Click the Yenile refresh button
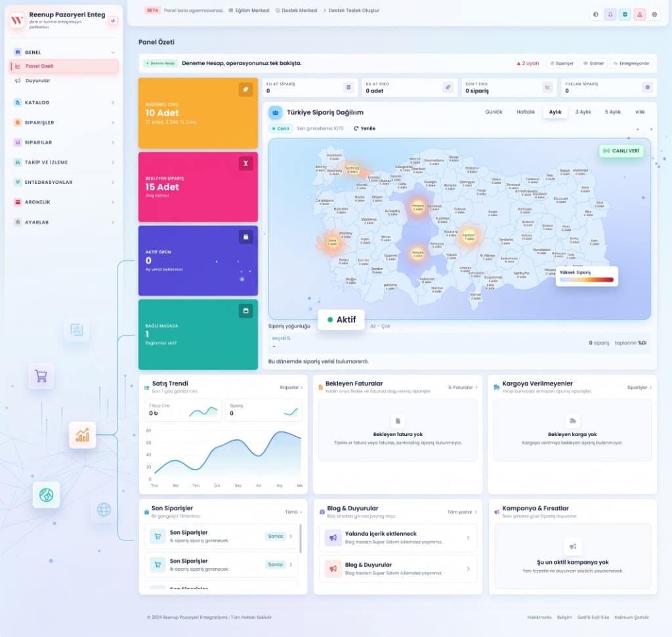 pyautogui.click(x=365, y=129)
